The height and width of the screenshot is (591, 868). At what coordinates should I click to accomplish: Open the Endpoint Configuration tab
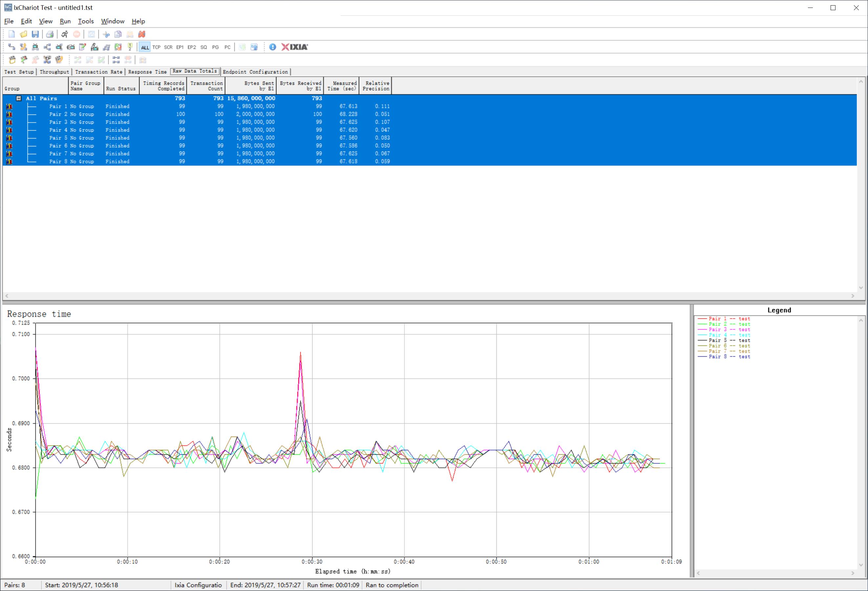point(255,72)
